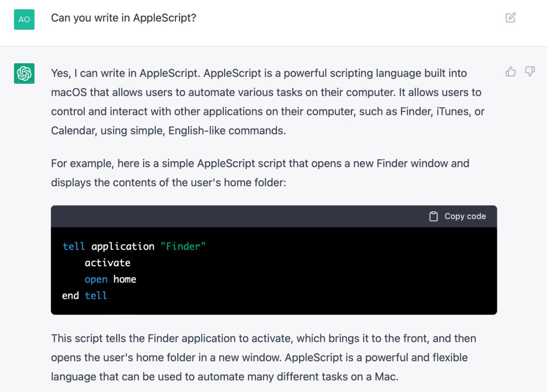Click the sentence starting "For example, here is"
Screen dimensions: 547x392
tap(260, 173)
